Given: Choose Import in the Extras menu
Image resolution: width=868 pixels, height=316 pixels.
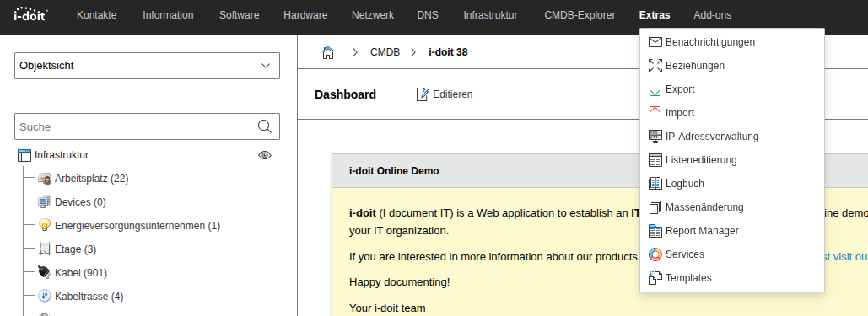Looking at the screenshot, I should click(732, 112).
